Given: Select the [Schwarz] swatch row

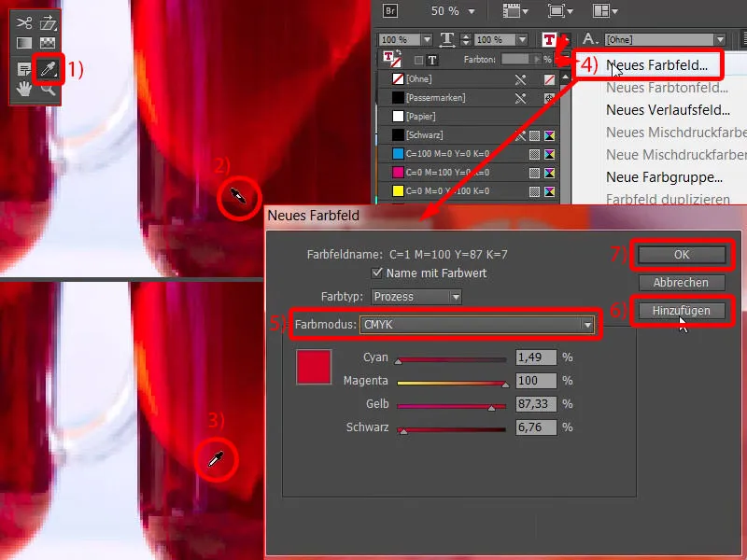Looking at the screenshot, I should (469, 135).
